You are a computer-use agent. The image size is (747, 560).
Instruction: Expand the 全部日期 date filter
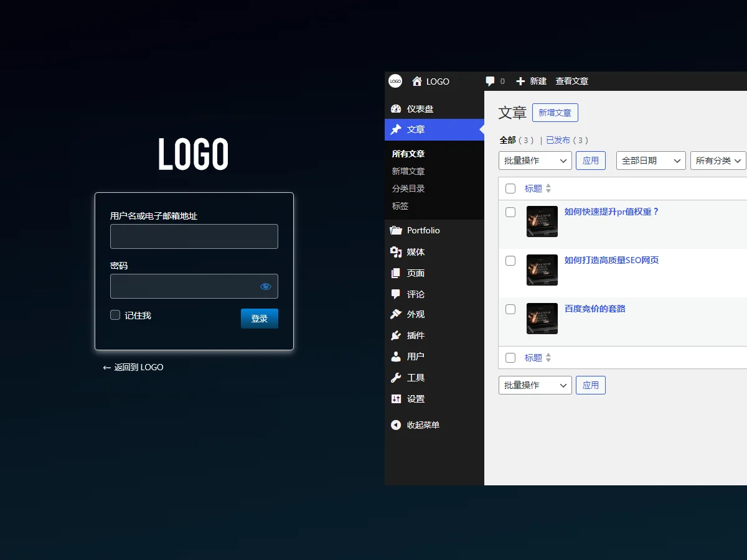click(651, 161)
